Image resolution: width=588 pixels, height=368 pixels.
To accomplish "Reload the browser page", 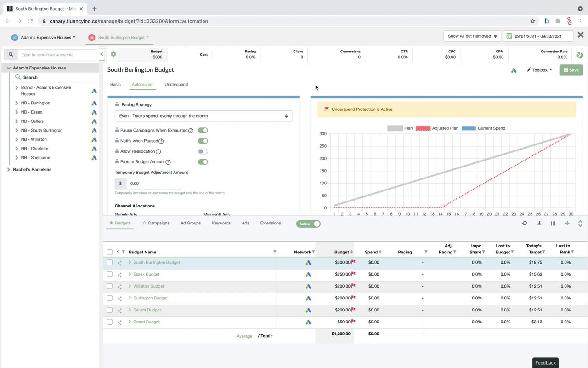I will pyautogui.click(x=30, y=21).
